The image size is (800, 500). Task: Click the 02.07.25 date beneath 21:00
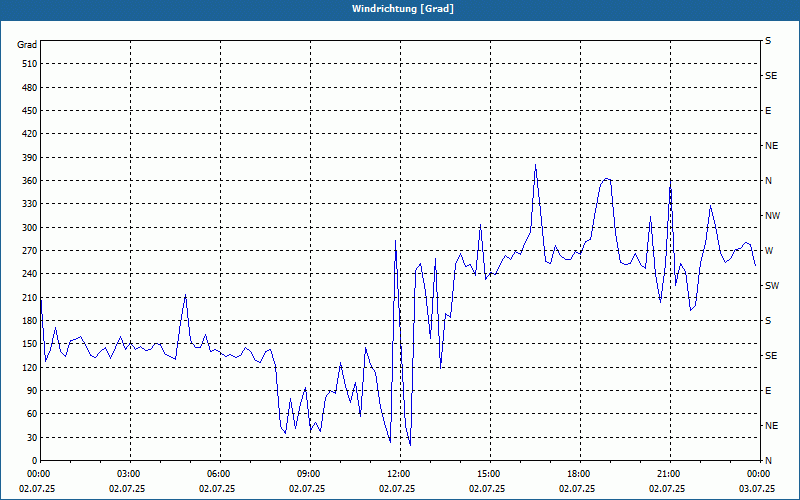(667, 488)
